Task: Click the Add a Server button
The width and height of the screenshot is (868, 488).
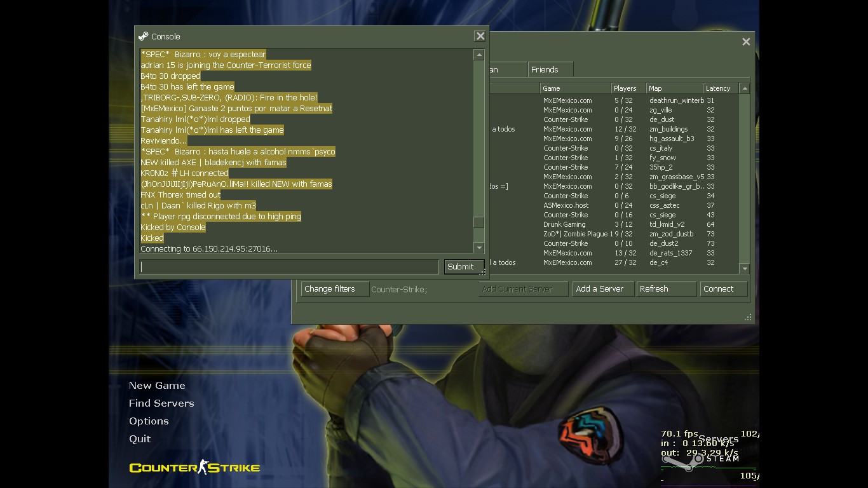Action: (602, 289)
